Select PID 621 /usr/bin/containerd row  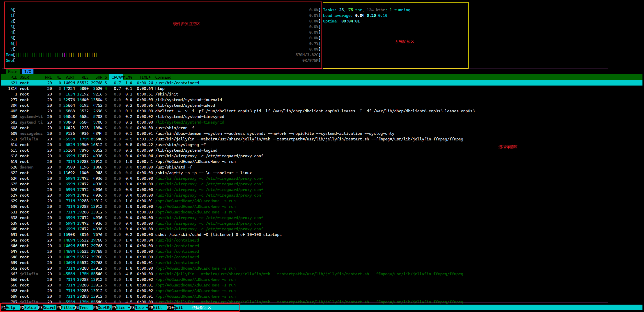tap(322, 83)
